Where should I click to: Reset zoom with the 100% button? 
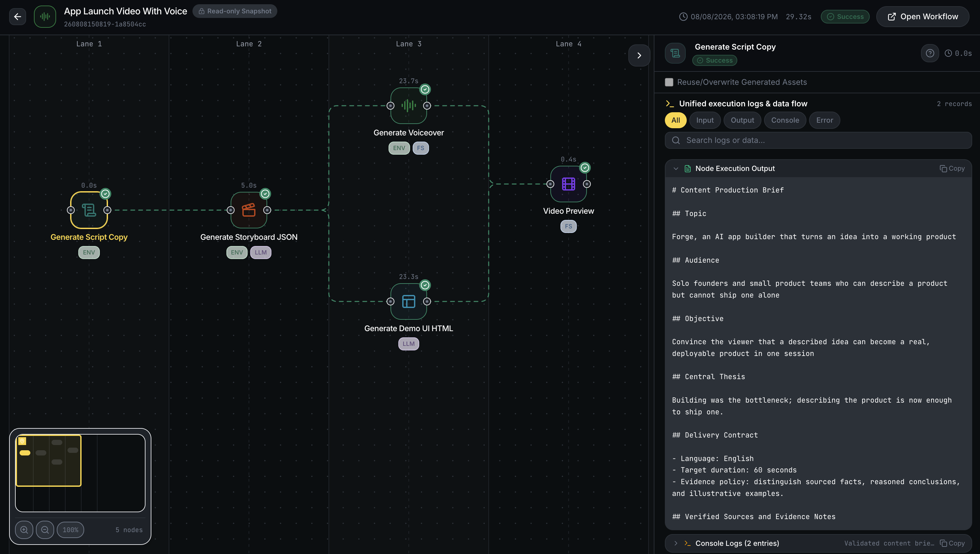[70, 530]
